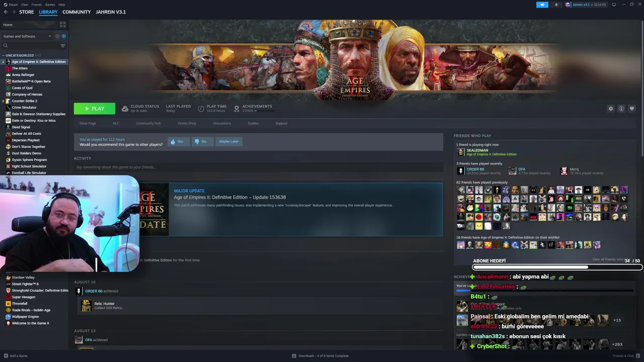The image size is (644, 362).
Task: Open notifications bell
Action: point(556,5)
